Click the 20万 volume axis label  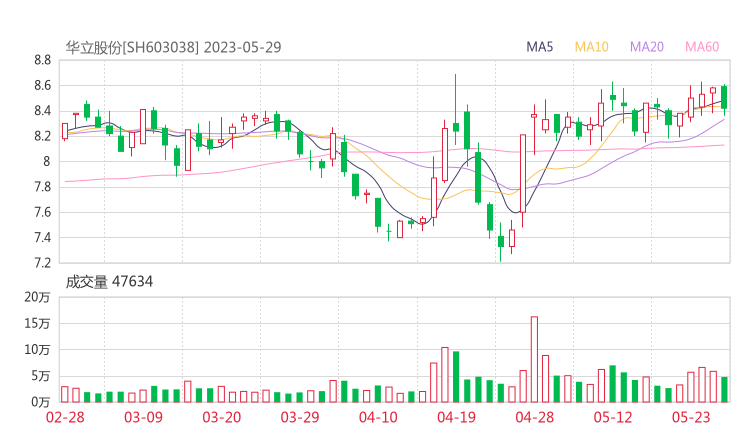click(37, 297)
